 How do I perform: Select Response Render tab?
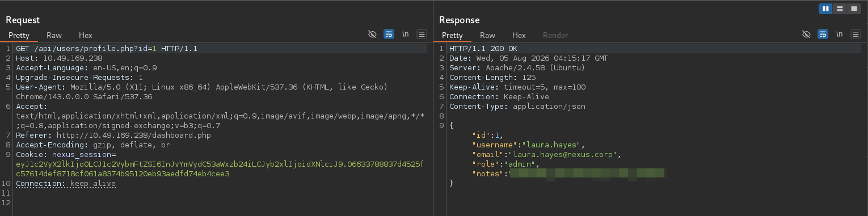[555, 35]
